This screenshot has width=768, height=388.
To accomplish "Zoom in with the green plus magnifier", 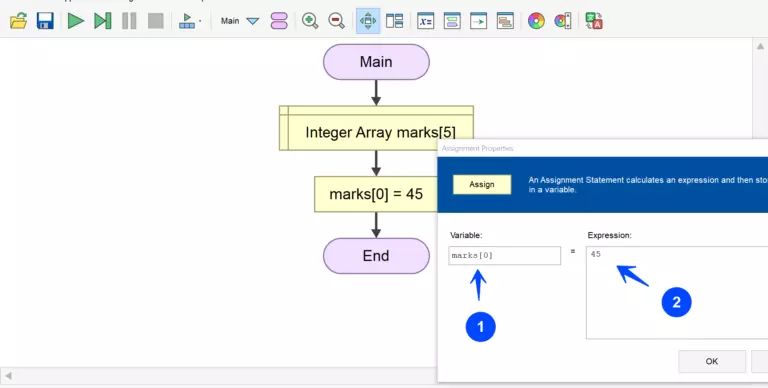I will (310, 21).
